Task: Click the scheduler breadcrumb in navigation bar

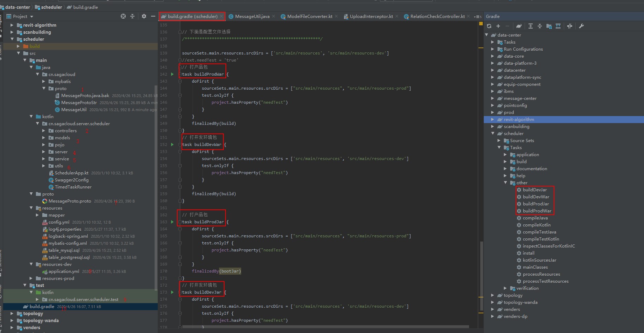Action: (x=51, y=7)
